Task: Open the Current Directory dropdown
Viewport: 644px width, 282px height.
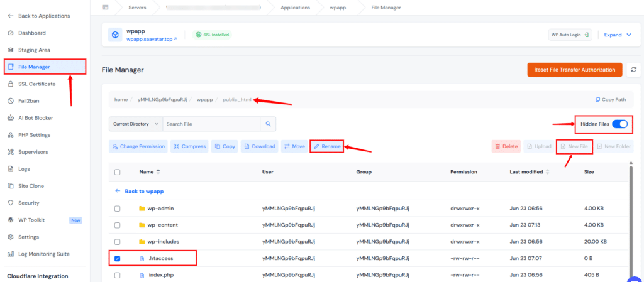Action: coord(136,124)
